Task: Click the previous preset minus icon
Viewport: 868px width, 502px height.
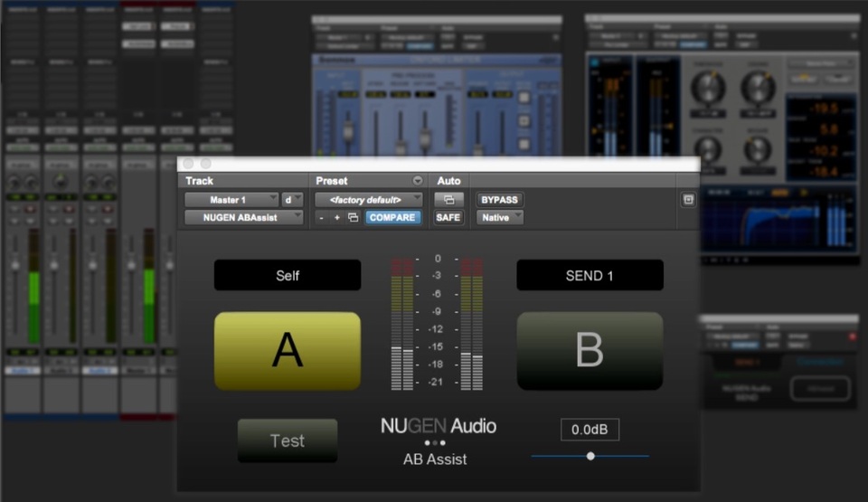Action: pyautogui.click(x=321, y=218)
